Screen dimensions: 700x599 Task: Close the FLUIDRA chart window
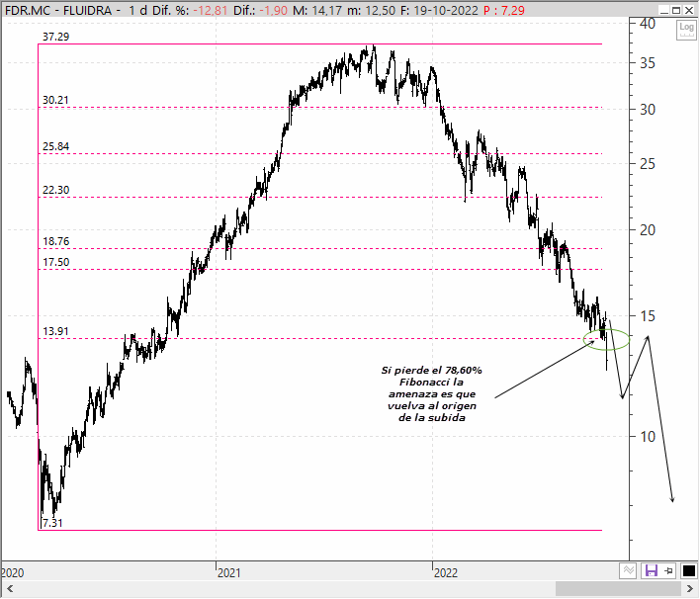689,10
